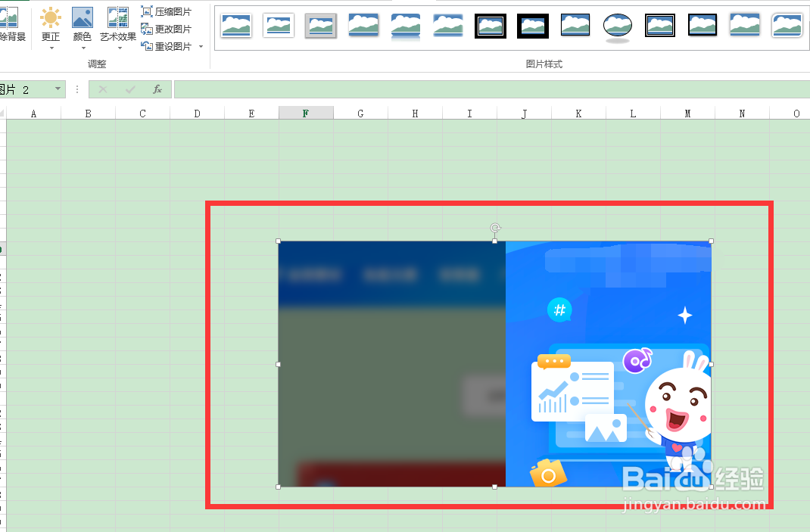This screenshot has width=810, height=532.
Task: Click the Name Box showing 图片 2
Action: click(x=26, y=89)
